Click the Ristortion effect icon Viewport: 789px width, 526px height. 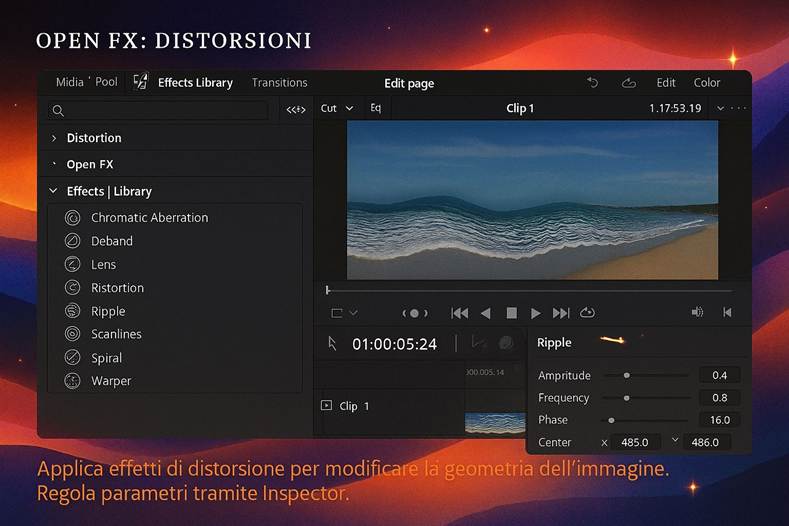coord(72,287)
